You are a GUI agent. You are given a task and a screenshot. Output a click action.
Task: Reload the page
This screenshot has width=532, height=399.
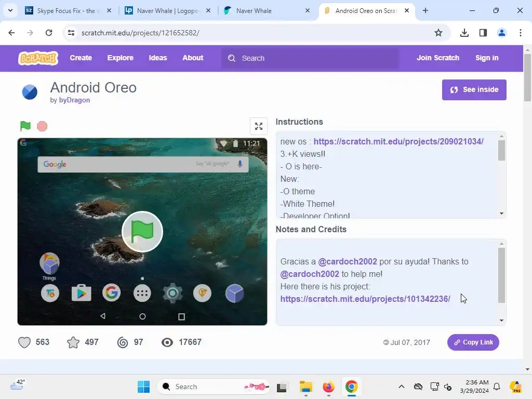[x=49, y=33]
